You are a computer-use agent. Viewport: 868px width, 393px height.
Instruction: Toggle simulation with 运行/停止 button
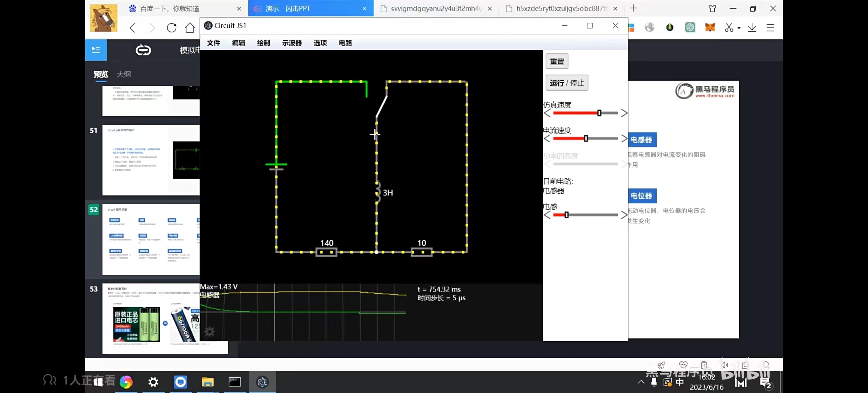point(566,83)
